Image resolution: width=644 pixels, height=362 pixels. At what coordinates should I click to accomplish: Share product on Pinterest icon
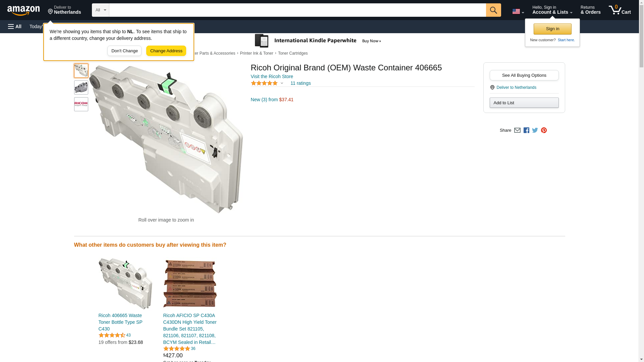tap(544, 130)
